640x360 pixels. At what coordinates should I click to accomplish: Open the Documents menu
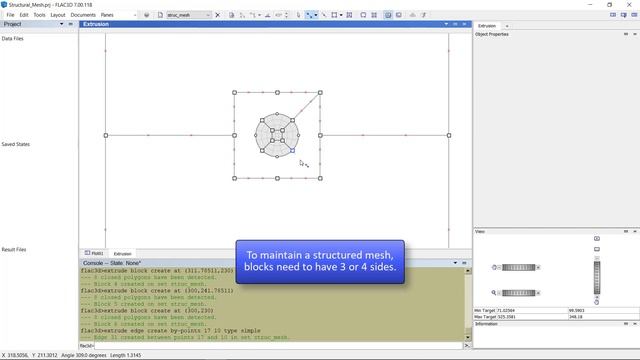click(x=83, y=15)
